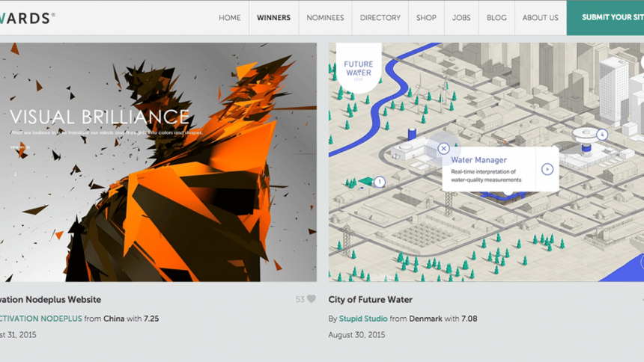644x362 pixels.
Task: Click the heart like icon showing 53
Action: pos(311,300)
